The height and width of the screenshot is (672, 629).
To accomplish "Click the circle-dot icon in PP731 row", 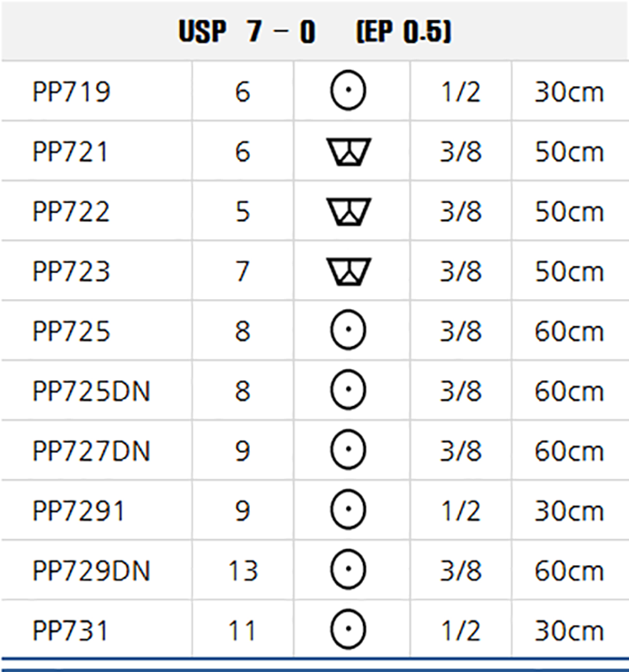I will (x=348, y=630).
